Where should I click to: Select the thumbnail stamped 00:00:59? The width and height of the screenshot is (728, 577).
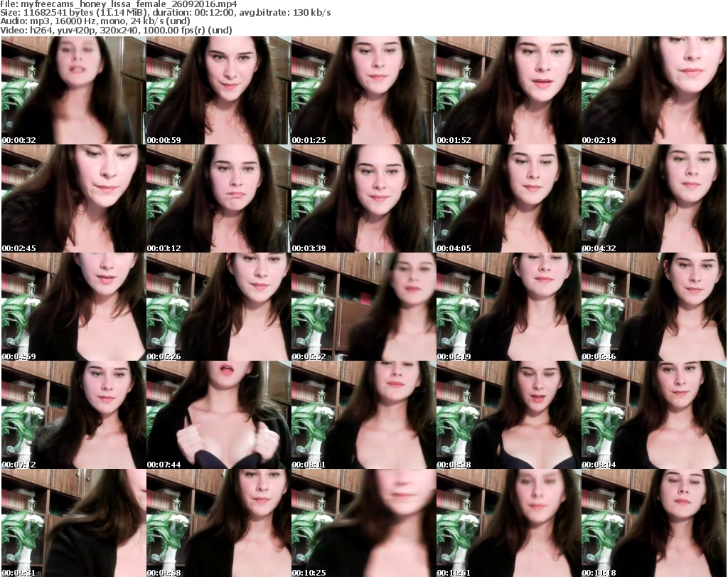pos(219,90)
